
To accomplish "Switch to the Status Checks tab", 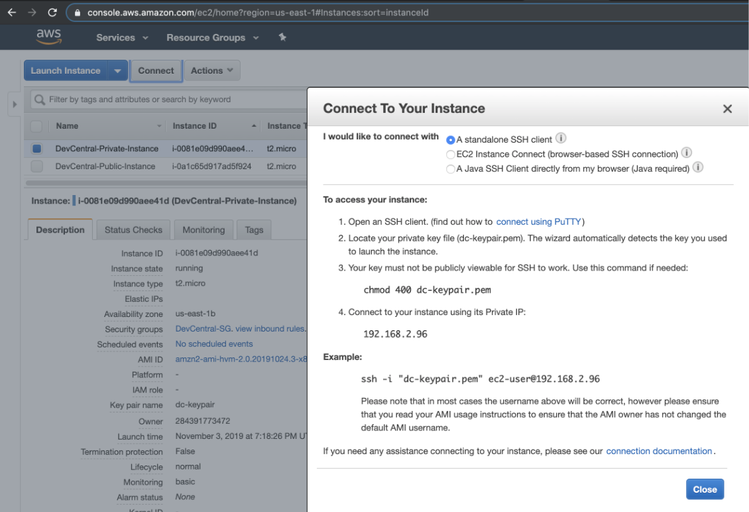I will pos(133,230).
